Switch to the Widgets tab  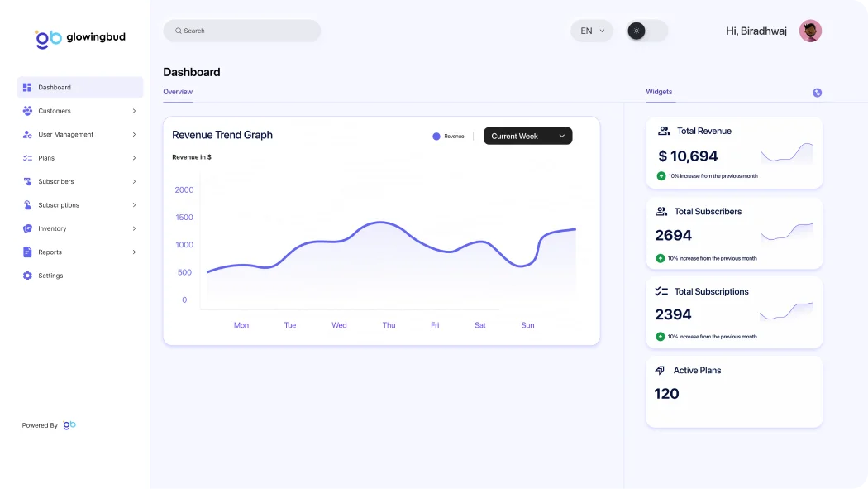coord(659,92)
